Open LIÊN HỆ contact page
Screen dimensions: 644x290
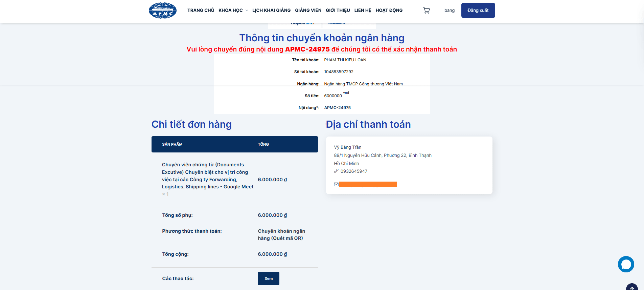(x=363, y=11)
